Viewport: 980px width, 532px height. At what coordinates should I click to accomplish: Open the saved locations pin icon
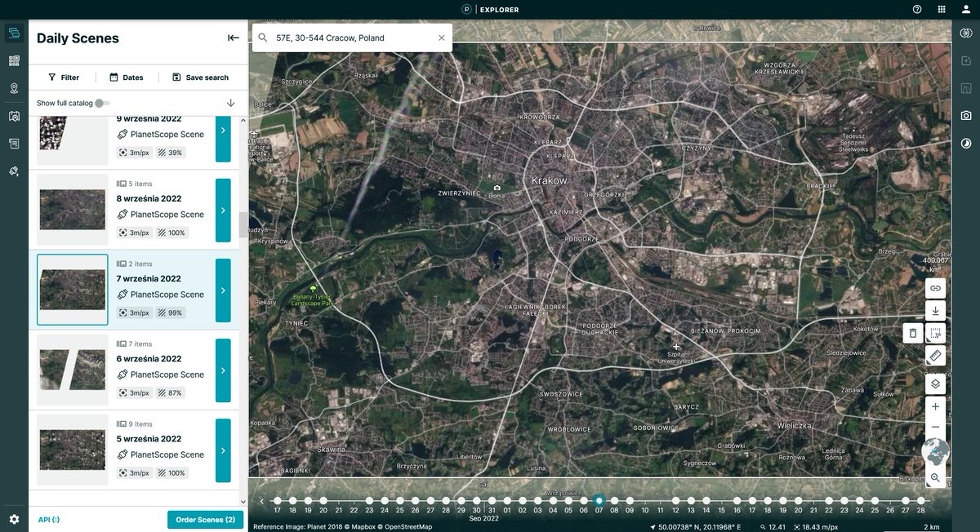[x=14, y=88]
